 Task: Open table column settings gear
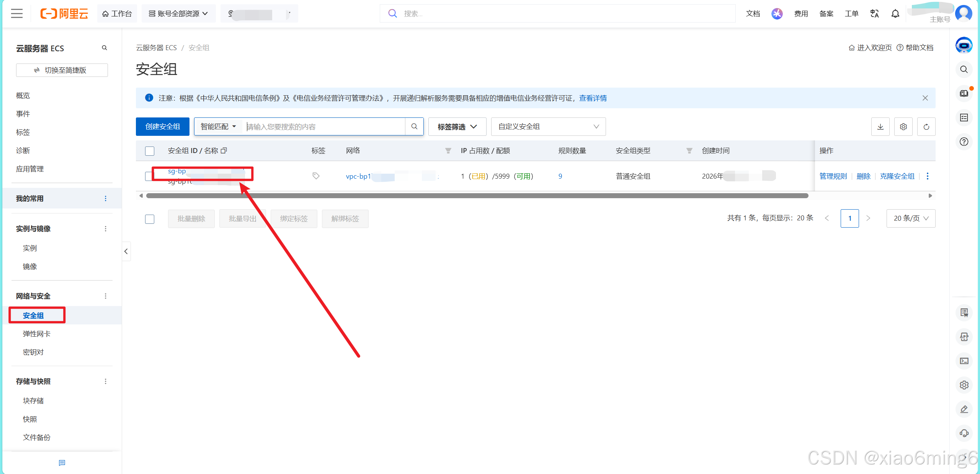pyautogui.click(x=903, y=127)
